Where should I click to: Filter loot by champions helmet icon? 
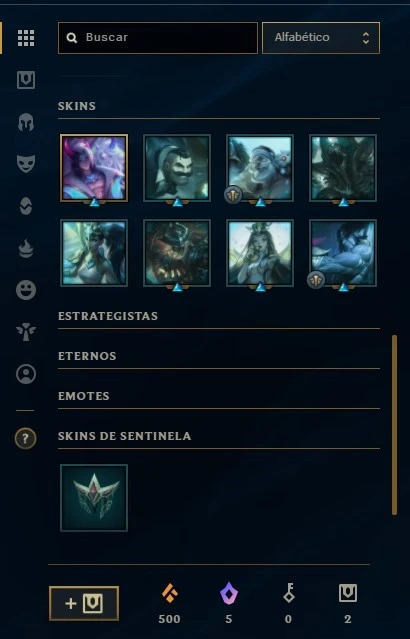coord(26,122)
